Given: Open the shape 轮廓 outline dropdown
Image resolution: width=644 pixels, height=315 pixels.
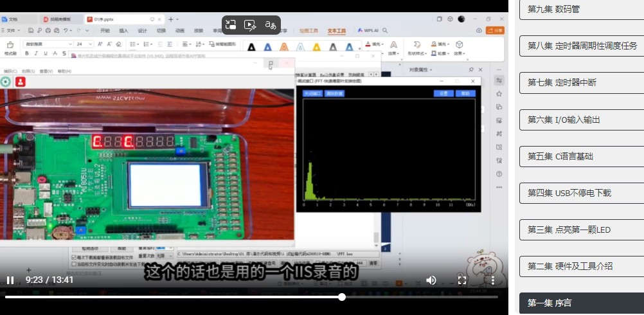Looking at the screenshot, I should (x=440, y=53).
